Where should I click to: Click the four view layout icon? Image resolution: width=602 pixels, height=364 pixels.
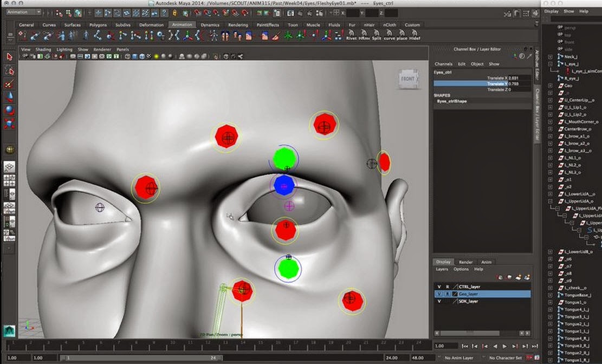[x=10, y=180]
